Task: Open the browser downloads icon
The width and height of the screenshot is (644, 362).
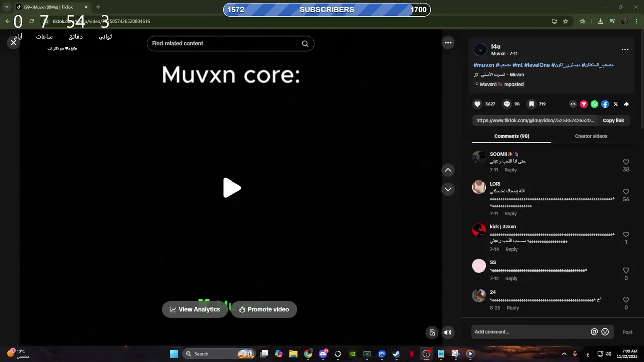Action: (x=600, y=21)
